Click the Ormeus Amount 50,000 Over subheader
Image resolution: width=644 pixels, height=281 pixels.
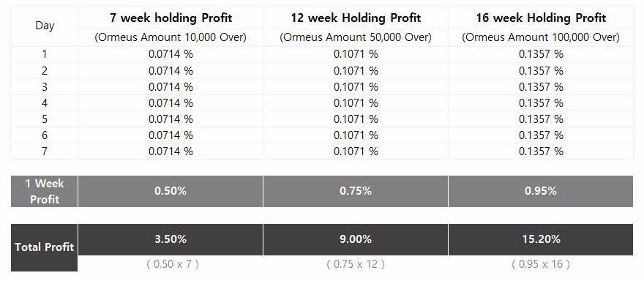coord(356,37)
